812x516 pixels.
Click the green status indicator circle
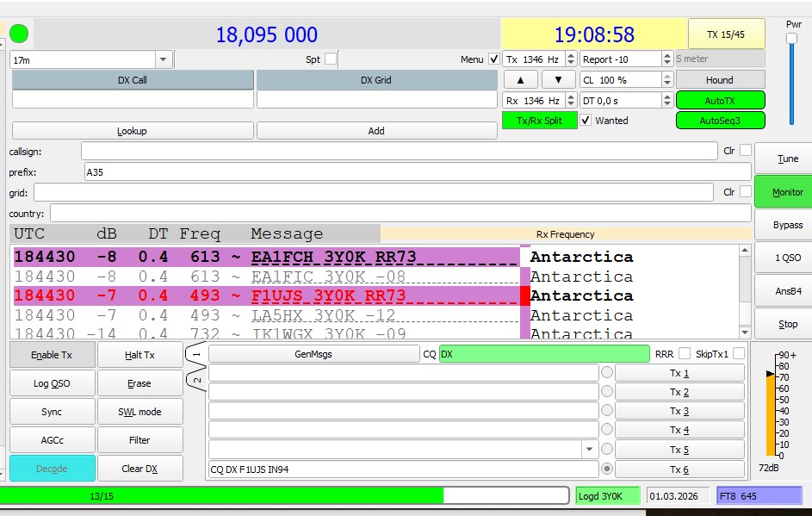tap(19, 34)
